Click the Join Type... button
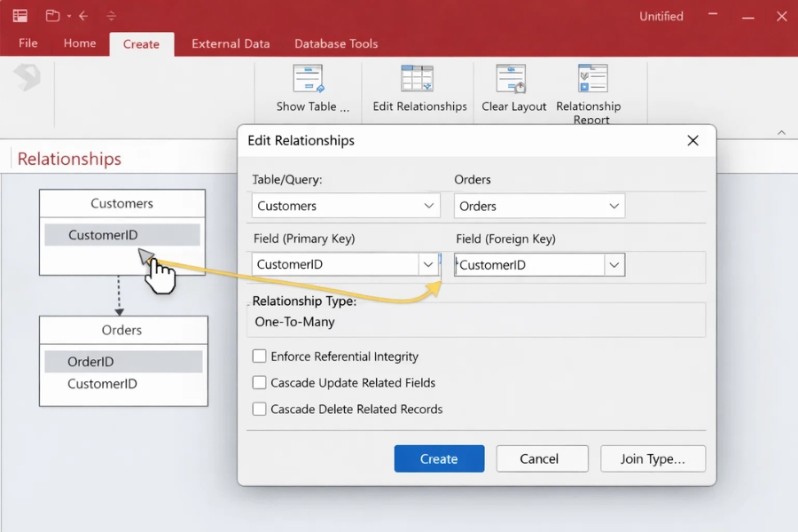798x532 pixels. click(653, 458)
